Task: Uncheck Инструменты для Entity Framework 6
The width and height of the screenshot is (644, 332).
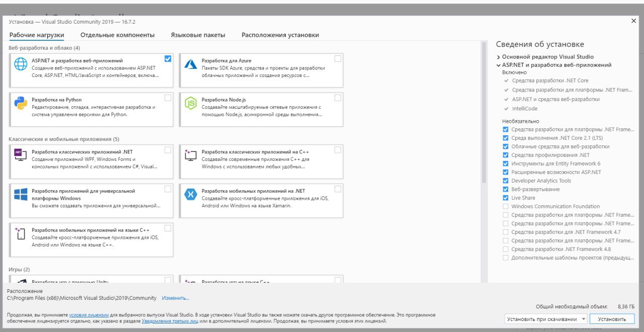Action: pyautogui.click(x=506, y=163)
